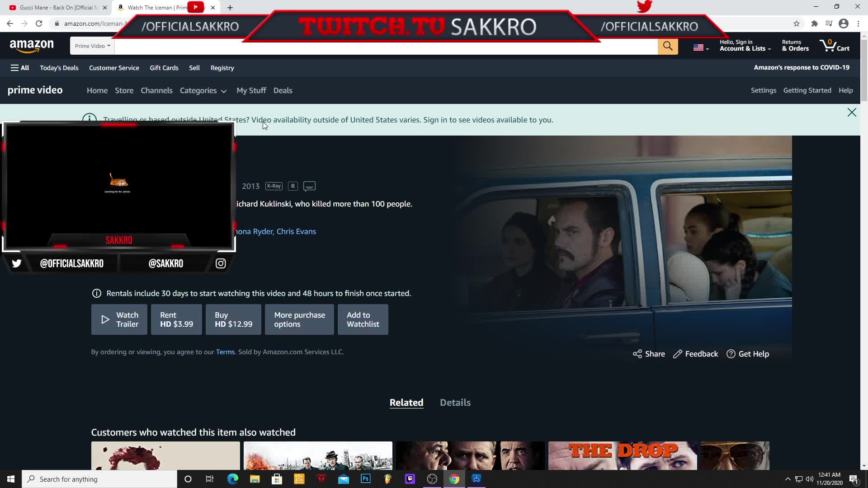
Task: Open Gift Cards
Action: coord(164,68)
